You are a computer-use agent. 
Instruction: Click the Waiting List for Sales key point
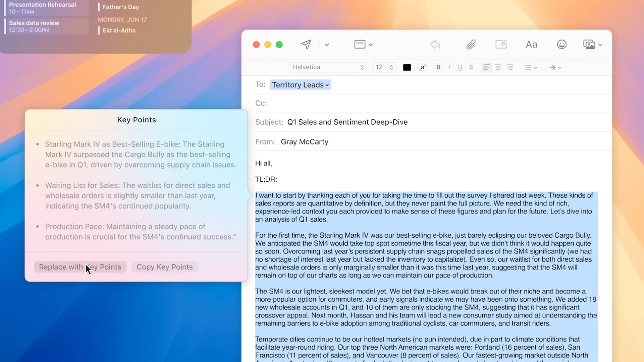click(138, 196)
